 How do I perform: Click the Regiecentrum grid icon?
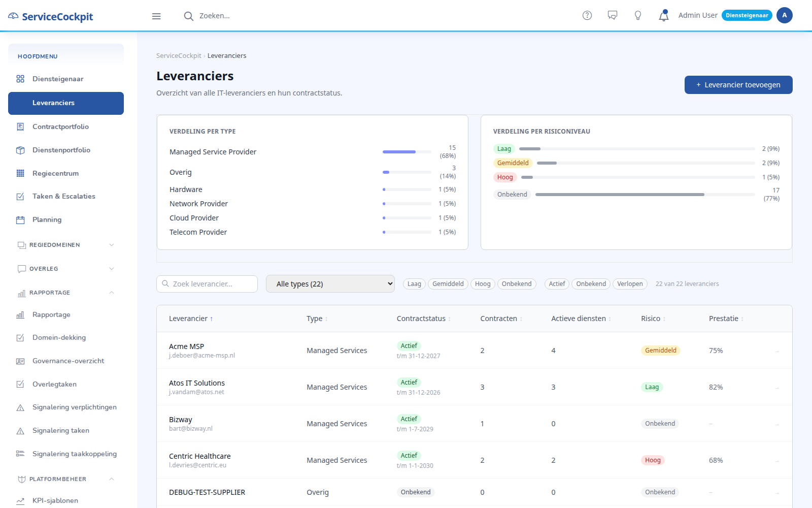[x=20, y=173]
